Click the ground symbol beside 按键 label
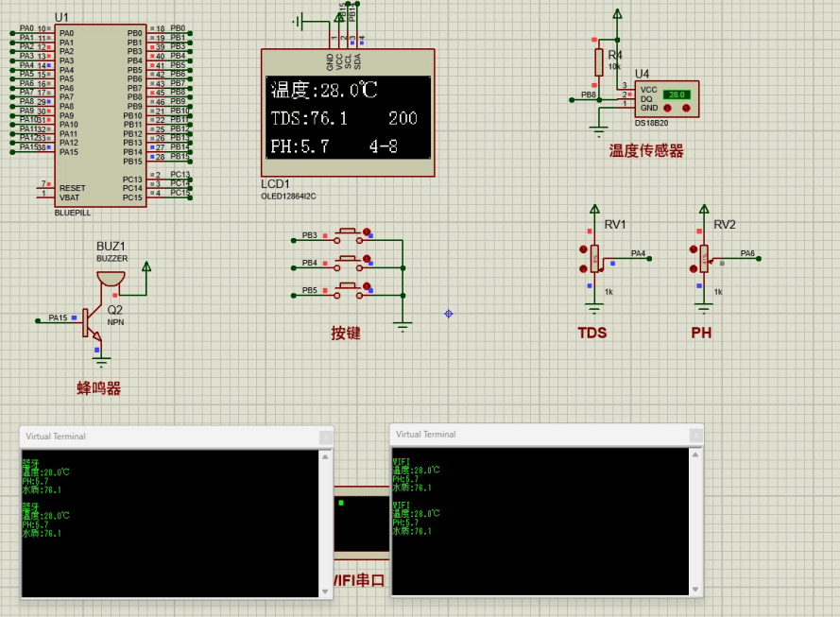 click(403, 327)
